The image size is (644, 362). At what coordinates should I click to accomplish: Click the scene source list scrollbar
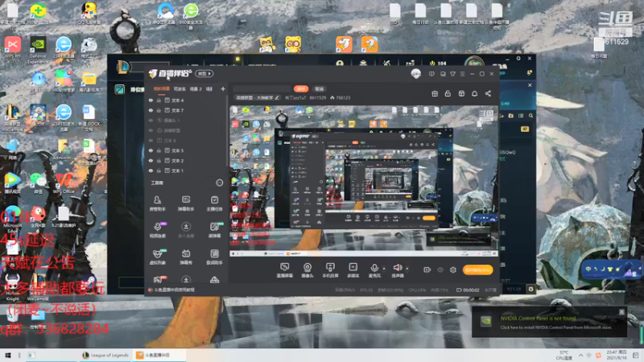[228, 131]
